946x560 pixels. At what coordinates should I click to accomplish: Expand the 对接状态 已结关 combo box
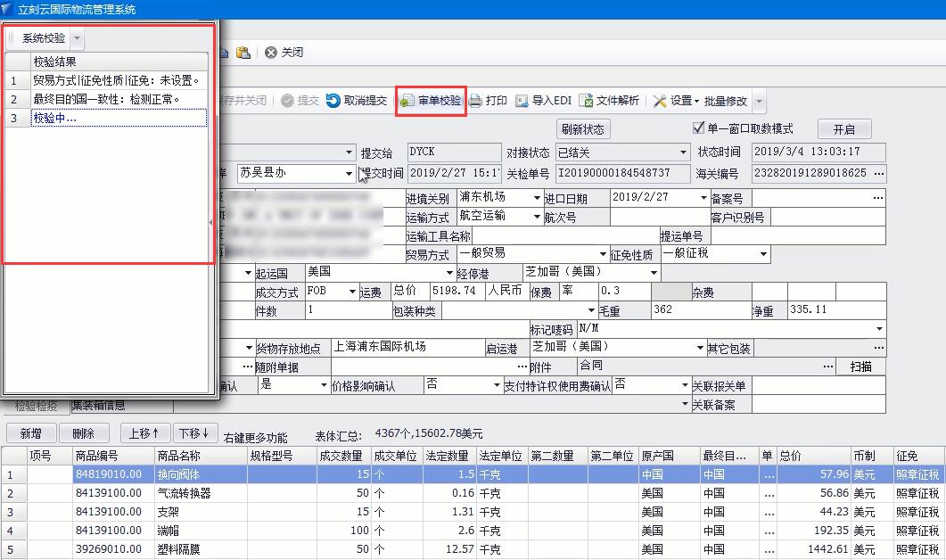point(684,152)
